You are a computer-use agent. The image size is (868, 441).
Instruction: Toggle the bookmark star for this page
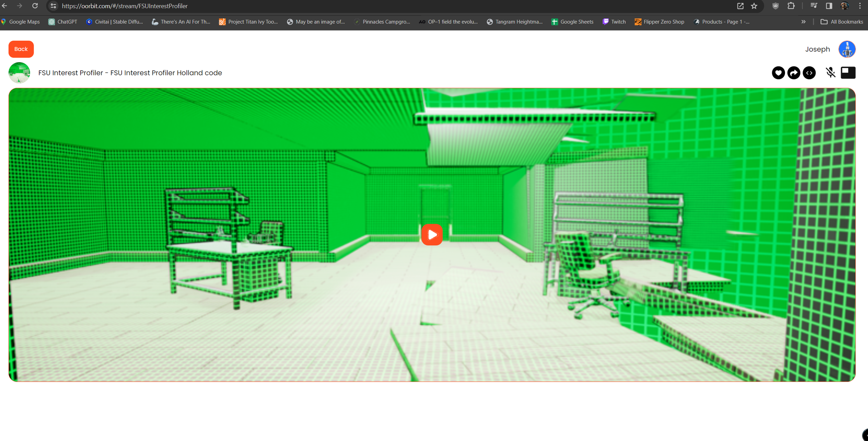tap(753, 6)
